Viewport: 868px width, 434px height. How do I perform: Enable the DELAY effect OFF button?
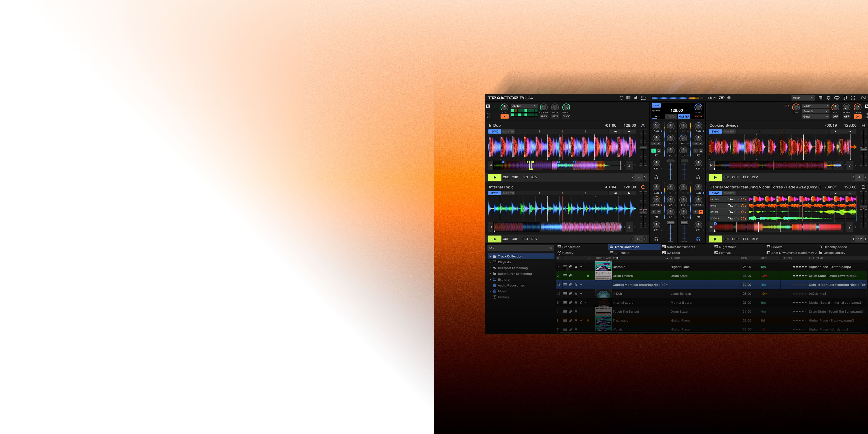pyautogui.click(x=835, y=117)
